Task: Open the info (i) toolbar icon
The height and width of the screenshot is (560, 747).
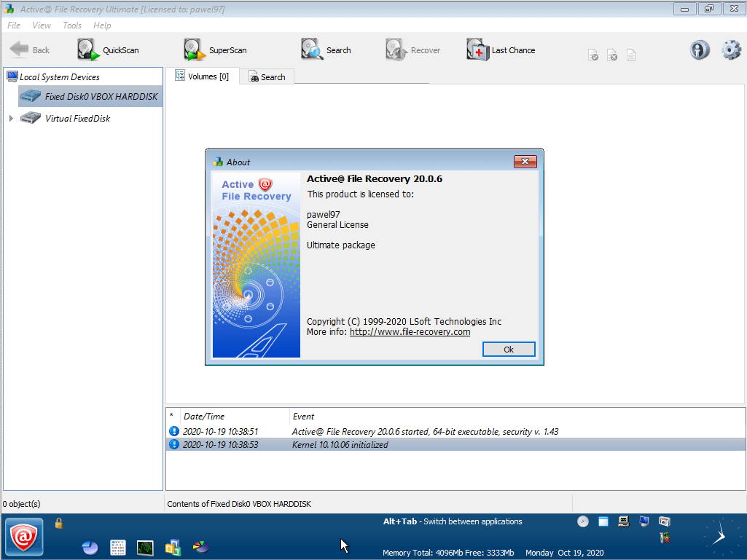Action: (700, 50)
